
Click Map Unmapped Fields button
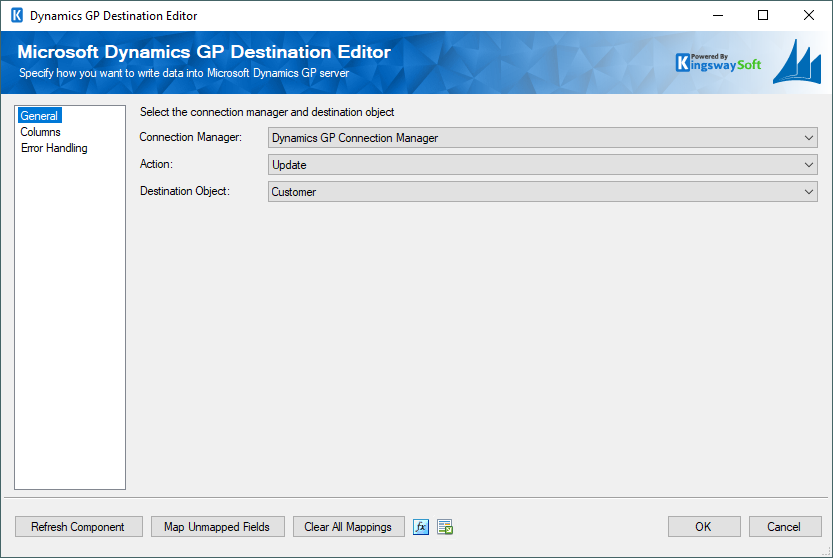click(x=218, y=527)
